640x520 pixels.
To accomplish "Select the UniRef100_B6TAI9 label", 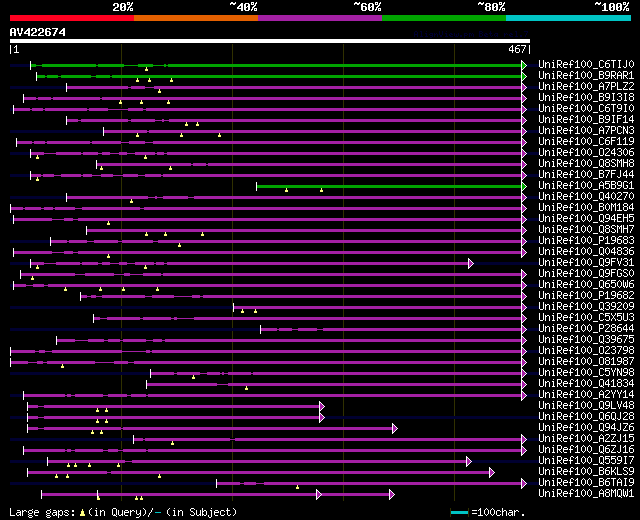I will pos(586,483).
